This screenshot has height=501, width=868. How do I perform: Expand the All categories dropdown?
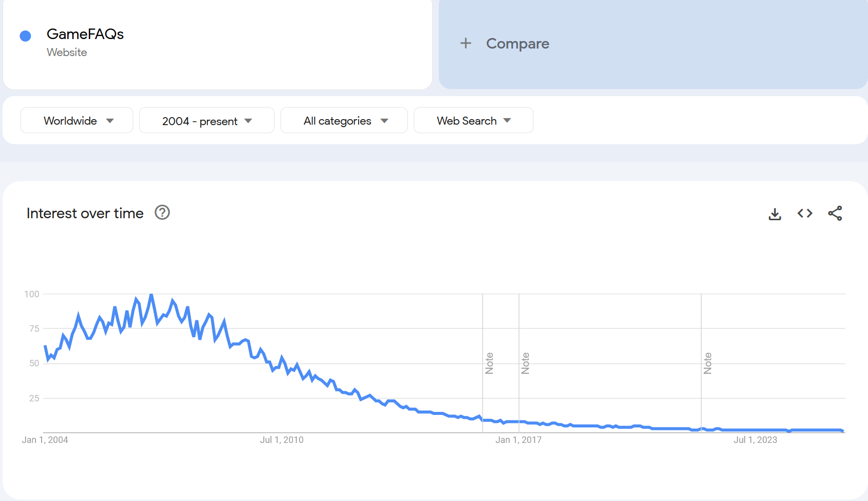coord(344,121)
